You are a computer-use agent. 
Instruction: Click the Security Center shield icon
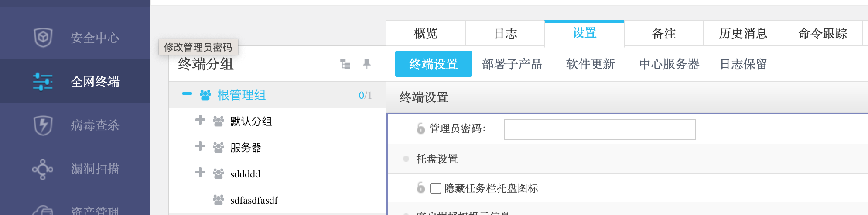[x=43, y=38]
